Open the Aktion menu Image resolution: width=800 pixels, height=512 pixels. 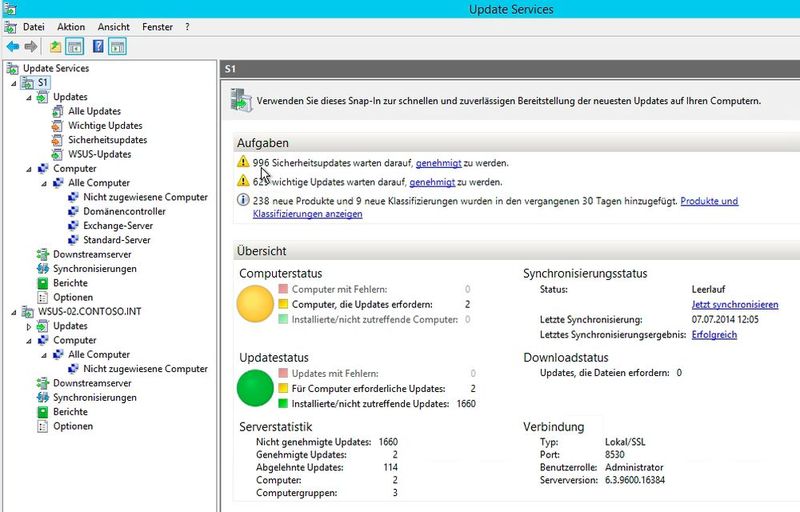pyautogui.click(x=71, y=27)
